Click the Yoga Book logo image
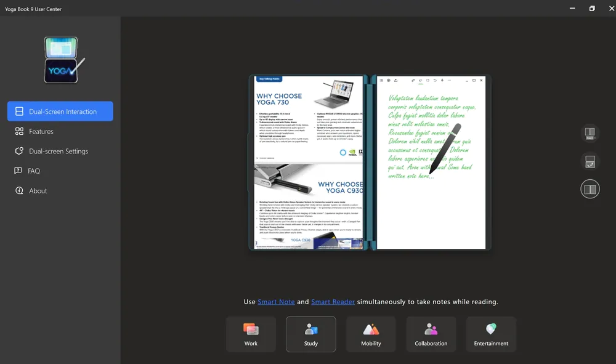The image size is (616, 364). [x=64, y=60]
